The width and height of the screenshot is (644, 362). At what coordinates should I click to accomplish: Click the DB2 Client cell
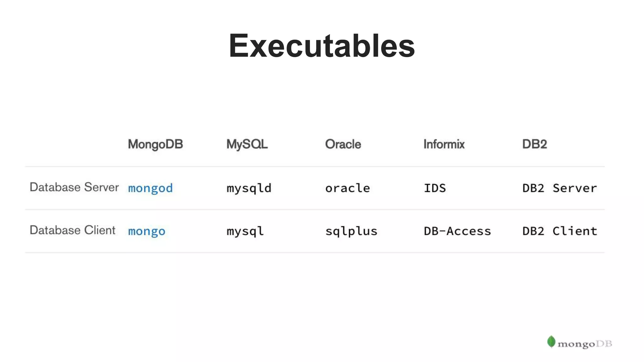coord(559,231)
